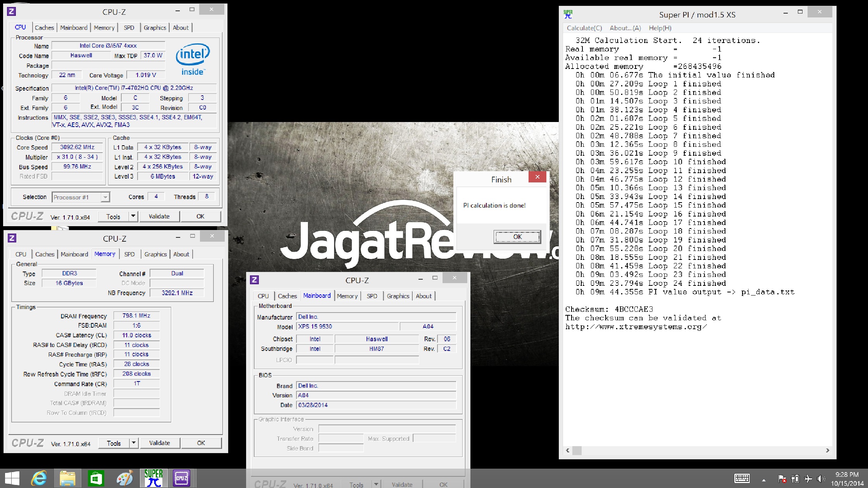Launch Internet Explorer from taskbar
Screen dimensions: 868x488
pos(39,479)
